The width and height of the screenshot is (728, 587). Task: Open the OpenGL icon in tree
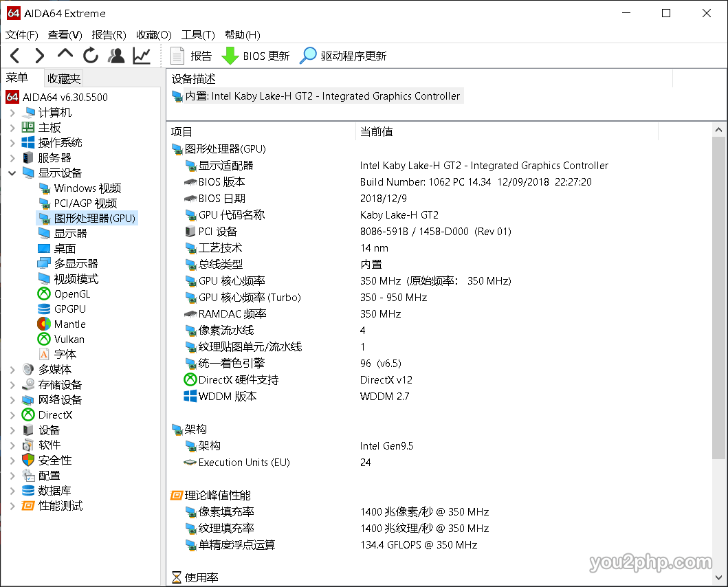[44, 294]
